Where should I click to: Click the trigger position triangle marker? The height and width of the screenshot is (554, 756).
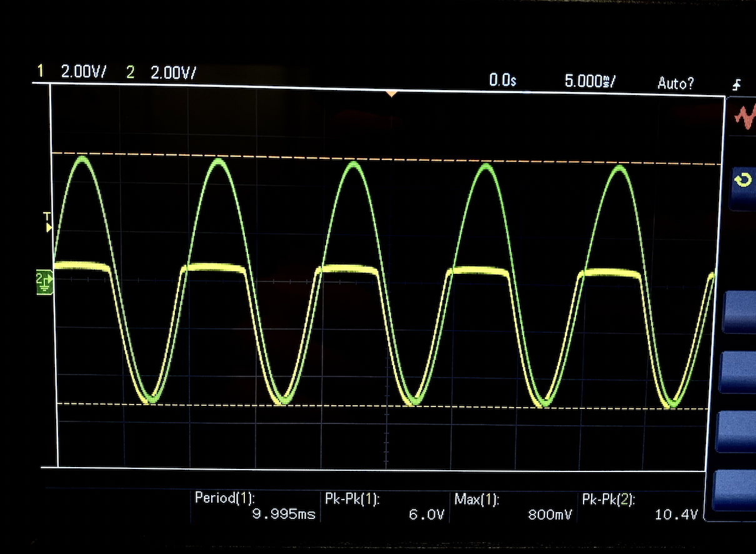392,94
